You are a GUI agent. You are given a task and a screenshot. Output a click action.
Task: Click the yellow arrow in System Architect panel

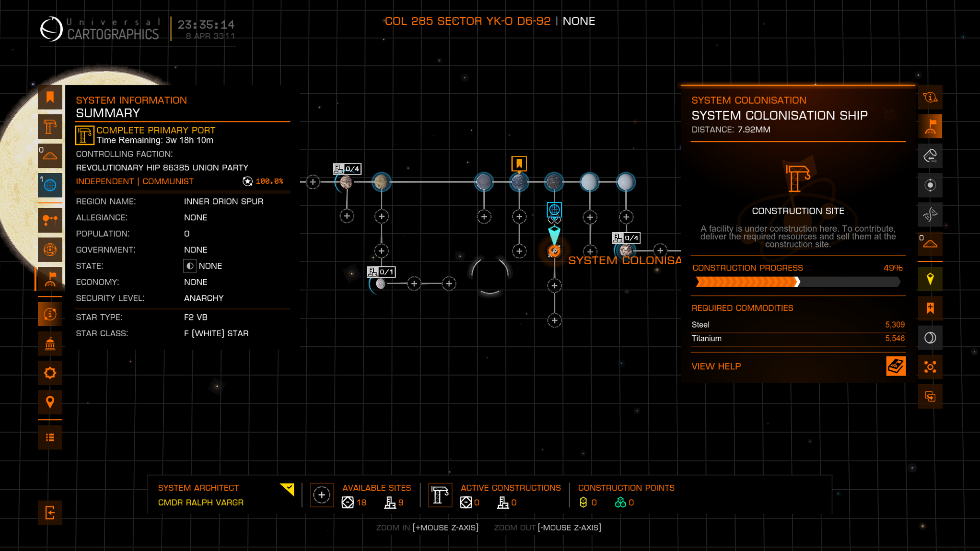click(x=287, y=489)
